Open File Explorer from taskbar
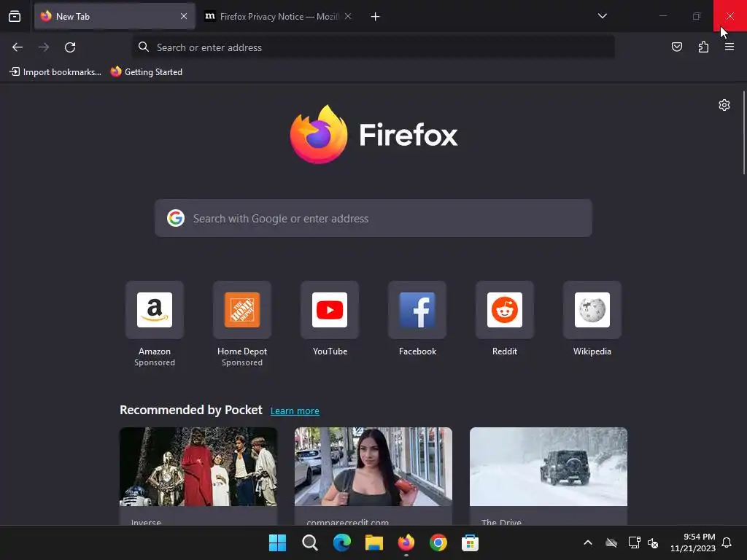Image resolution: width=747 pixels, height=560 pixels. (x=374, y=542)
